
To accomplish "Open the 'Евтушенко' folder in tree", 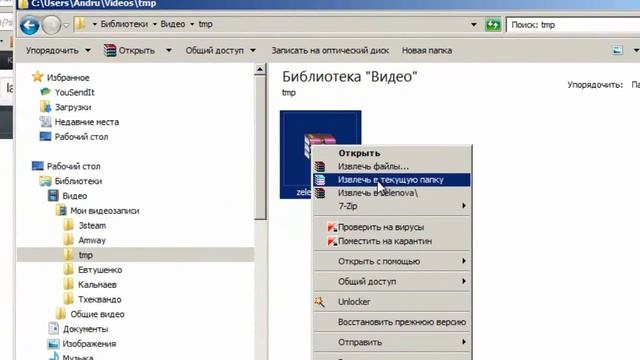I will coord(100,270).
